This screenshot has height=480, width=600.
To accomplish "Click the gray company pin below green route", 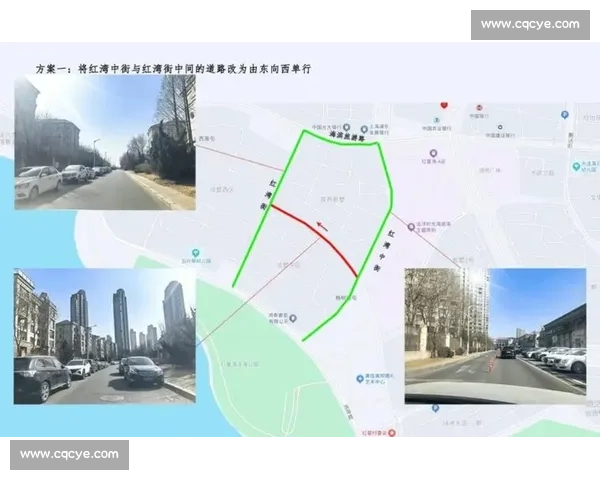I will tap(293, 318).
